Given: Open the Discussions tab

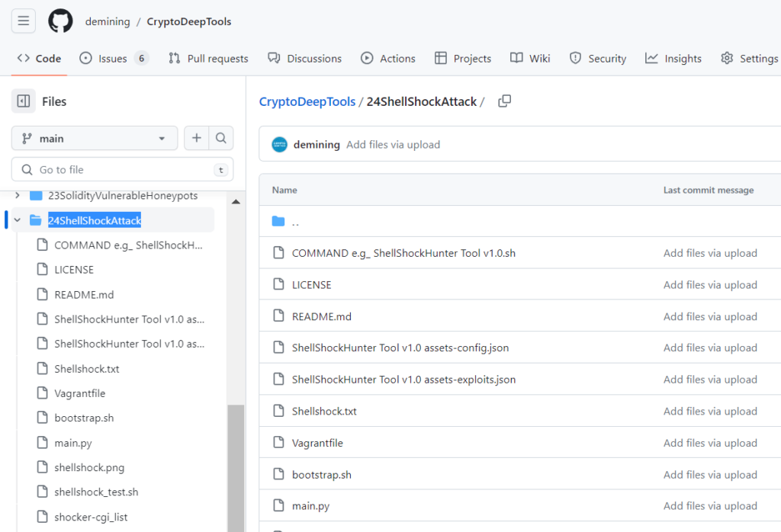Looking at the screenshot, I should coord(304,58).
